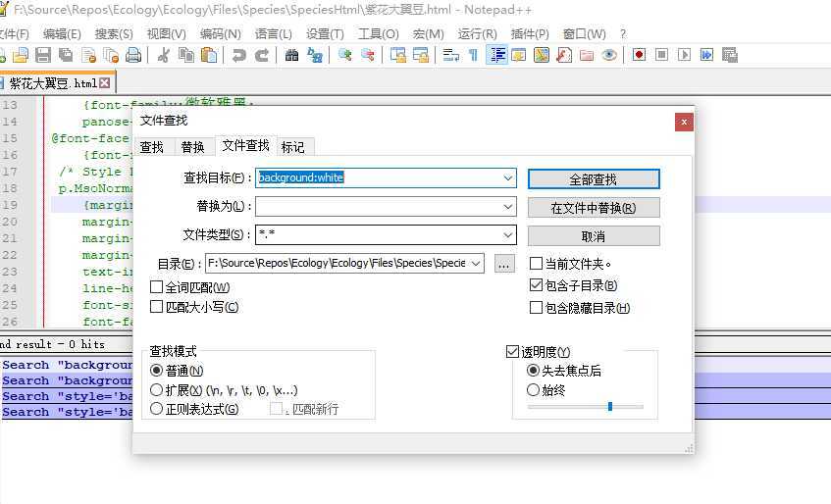This screenshot has height=504, width=831.
Task: Select the 失去焦点后 transparency radio
Action: click(x=533, y=371)
